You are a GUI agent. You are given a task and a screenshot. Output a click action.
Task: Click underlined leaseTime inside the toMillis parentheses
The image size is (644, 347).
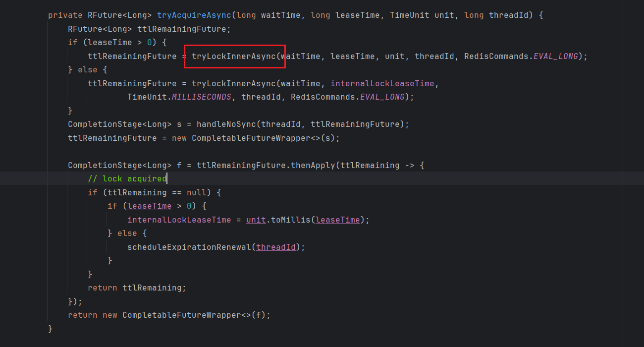(x=338, y=220)
